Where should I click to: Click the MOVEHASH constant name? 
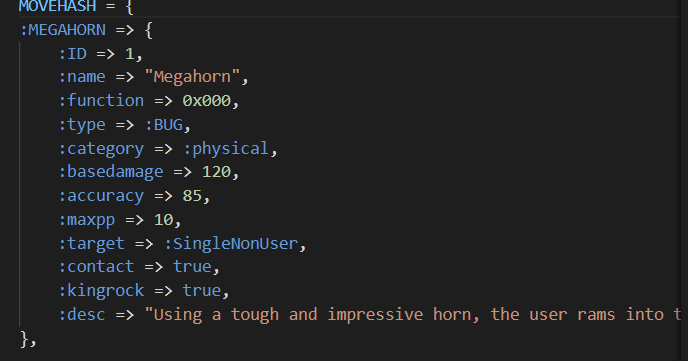(57, 6)
